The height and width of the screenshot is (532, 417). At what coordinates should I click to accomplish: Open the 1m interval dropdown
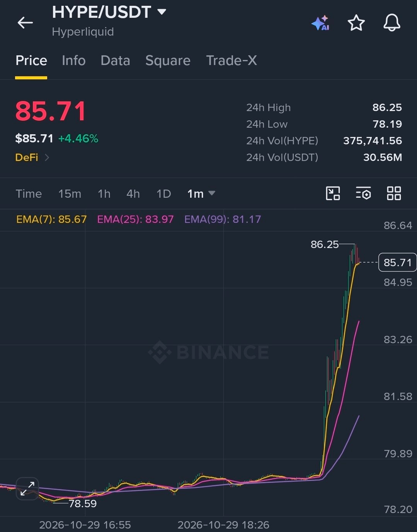coord(201,193)
